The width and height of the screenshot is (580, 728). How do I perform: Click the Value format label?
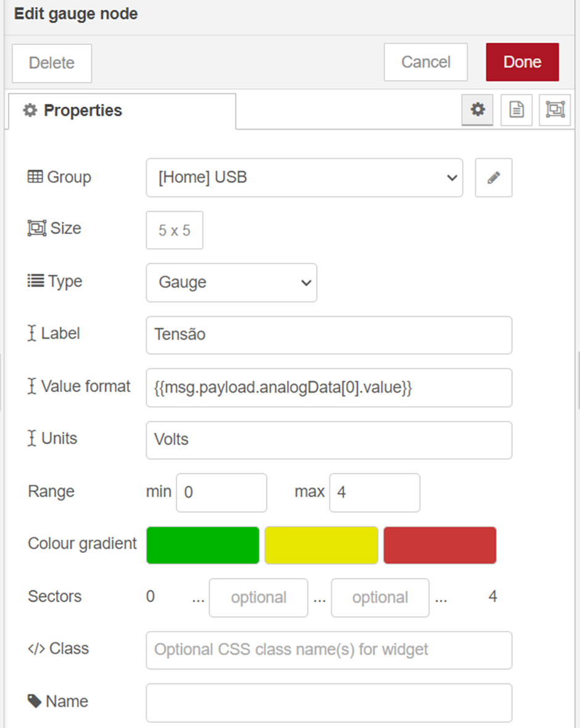click(x=86, y=387)
